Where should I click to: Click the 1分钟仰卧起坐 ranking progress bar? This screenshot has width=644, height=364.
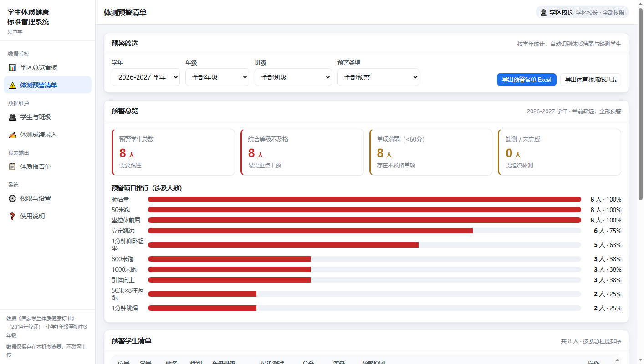[364, 245]
